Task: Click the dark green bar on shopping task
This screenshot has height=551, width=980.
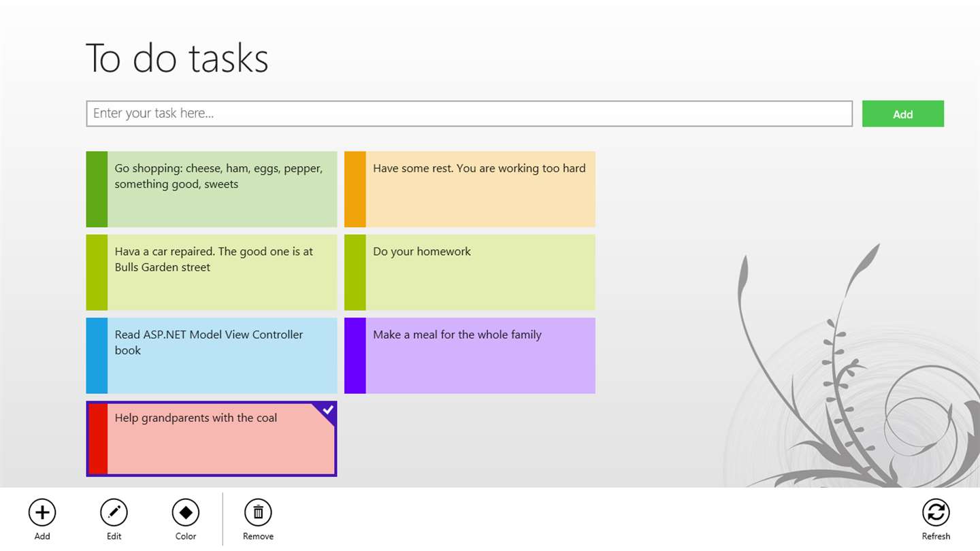Action: [97, 189]
